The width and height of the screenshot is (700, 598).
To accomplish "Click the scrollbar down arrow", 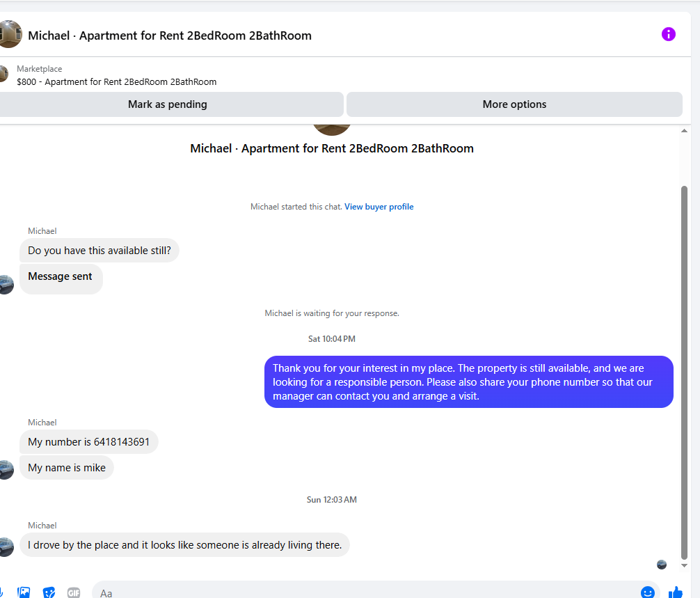I will coord(684,565).
